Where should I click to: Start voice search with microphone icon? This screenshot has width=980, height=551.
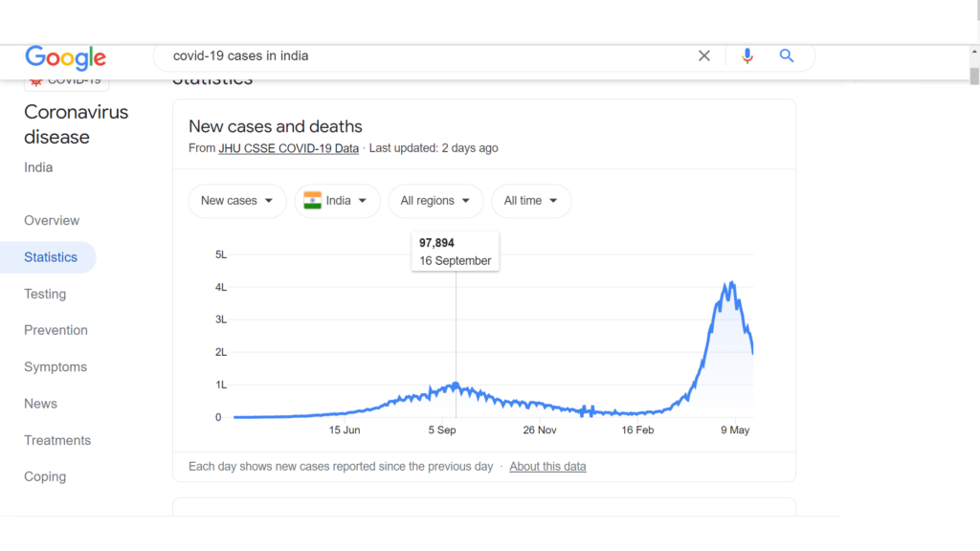click(x=746, y=55)
